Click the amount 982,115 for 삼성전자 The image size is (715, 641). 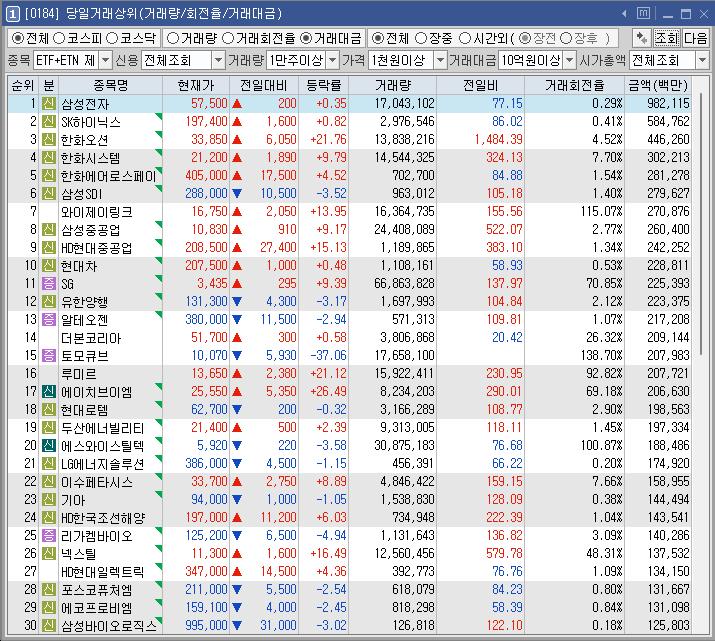pos(668,103)
